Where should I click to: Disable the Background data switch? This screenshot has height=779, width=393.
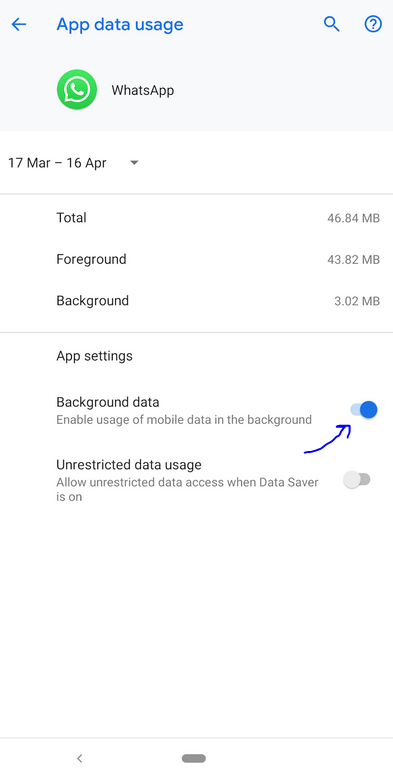[x=364, y=410]
